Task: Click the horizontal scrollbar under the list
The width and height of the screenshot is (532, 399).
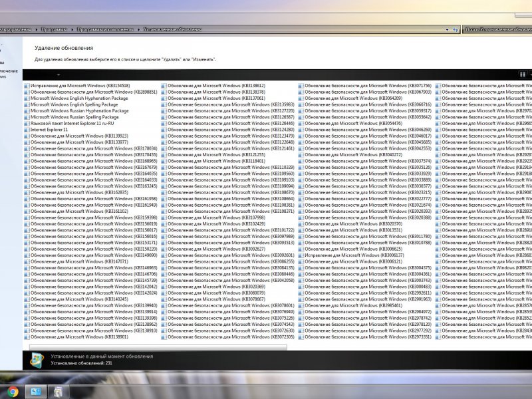Action: click(x=158, y=347)
